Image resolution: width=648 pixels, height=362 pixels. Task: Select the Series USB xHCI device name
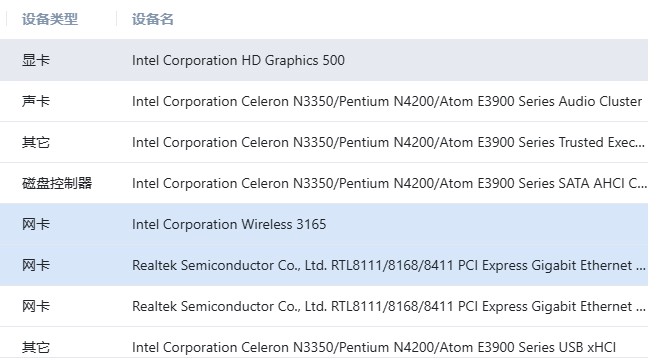click(x=374, y=347)
